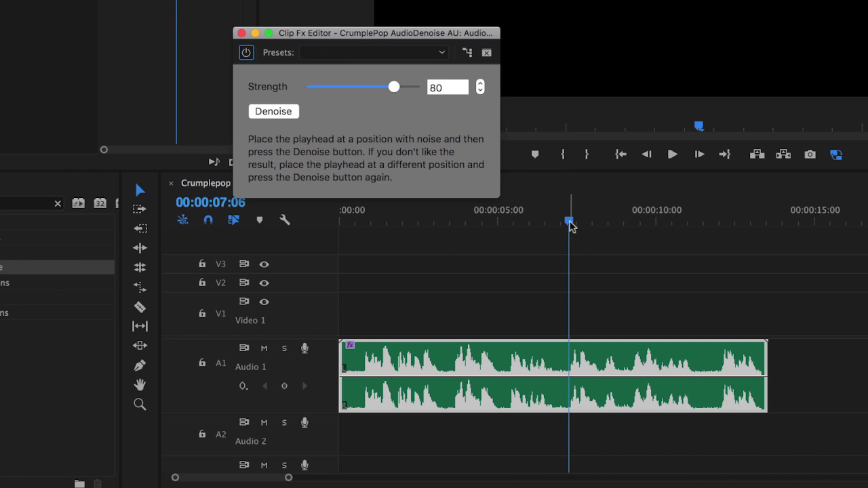Click the Strength value stepper arrows
This screenshot has height=488, width=868.
(x=480, y=87)
